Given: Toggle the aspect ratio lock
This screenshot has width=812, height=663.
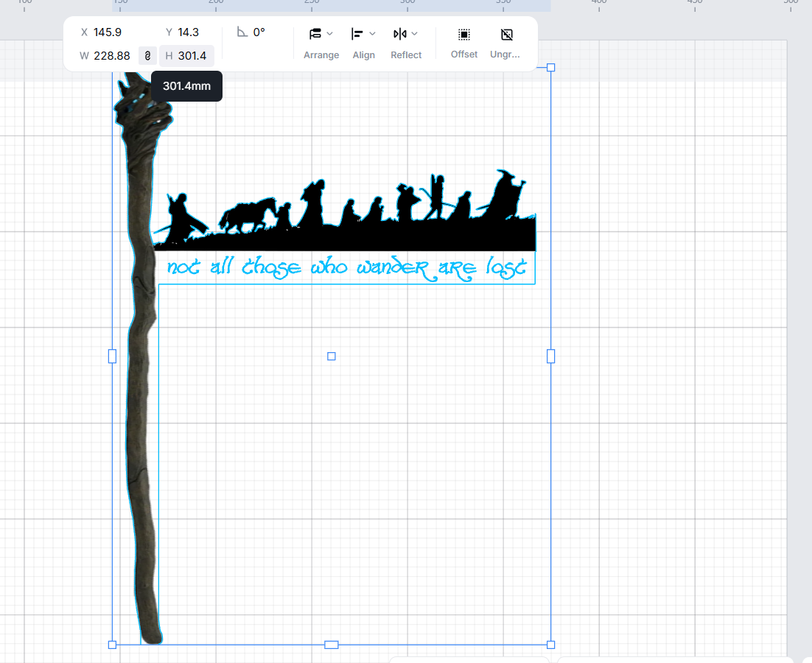Looking at the screenshot, I should coord(147,56).
